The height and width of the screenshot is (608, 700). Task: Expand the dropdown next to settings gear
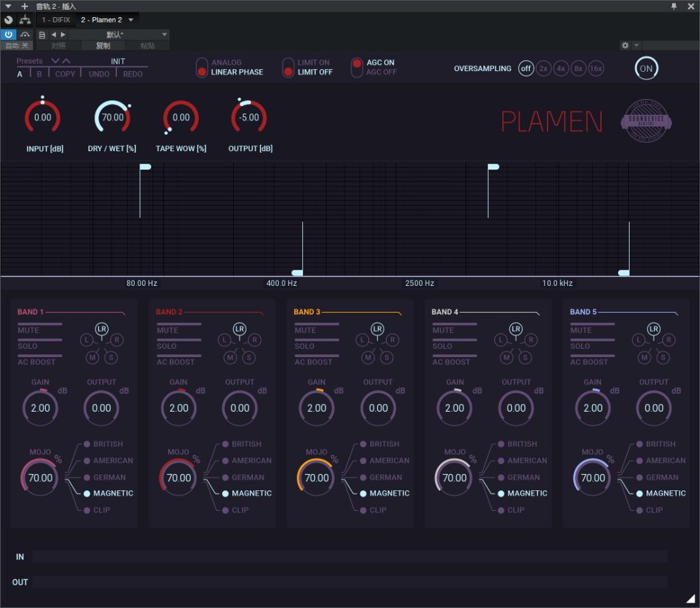tap(636, 45)
